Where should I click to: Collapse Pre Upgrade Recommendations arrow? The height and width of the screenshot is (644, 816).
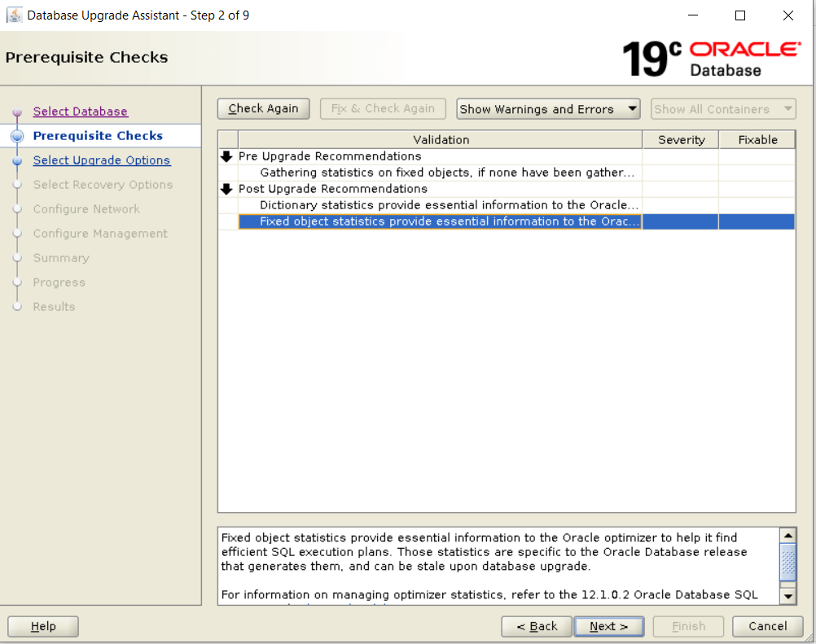(x=227, y=156)
